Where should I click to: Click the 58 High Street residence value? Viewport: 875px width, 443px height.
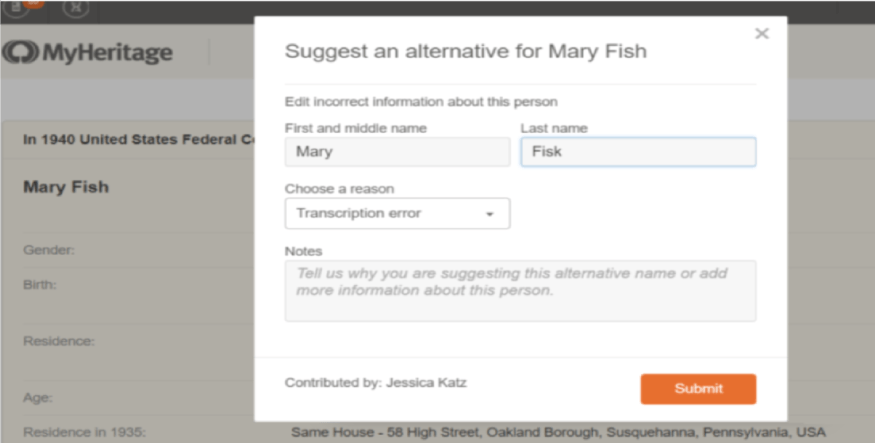pos(558,432)
